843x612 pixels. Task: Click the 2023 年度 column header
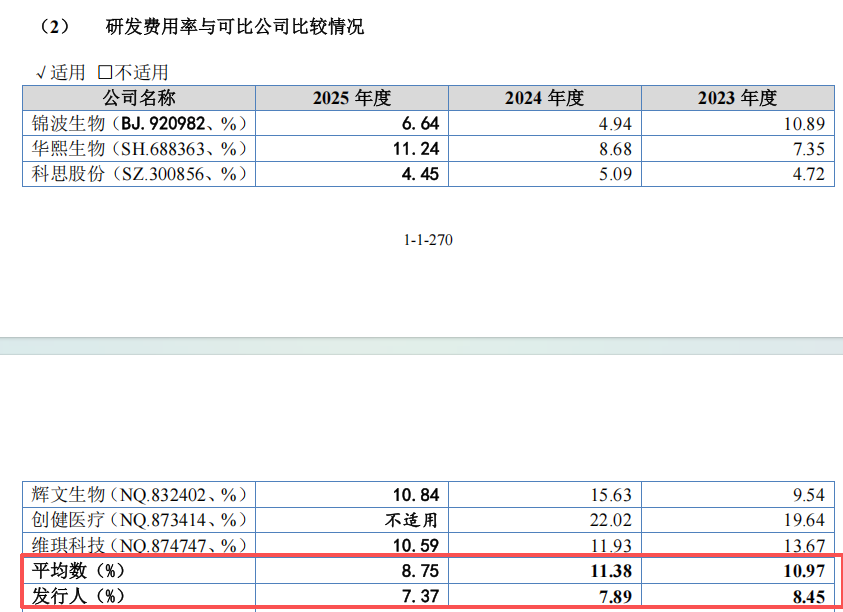tap(738, 98)
